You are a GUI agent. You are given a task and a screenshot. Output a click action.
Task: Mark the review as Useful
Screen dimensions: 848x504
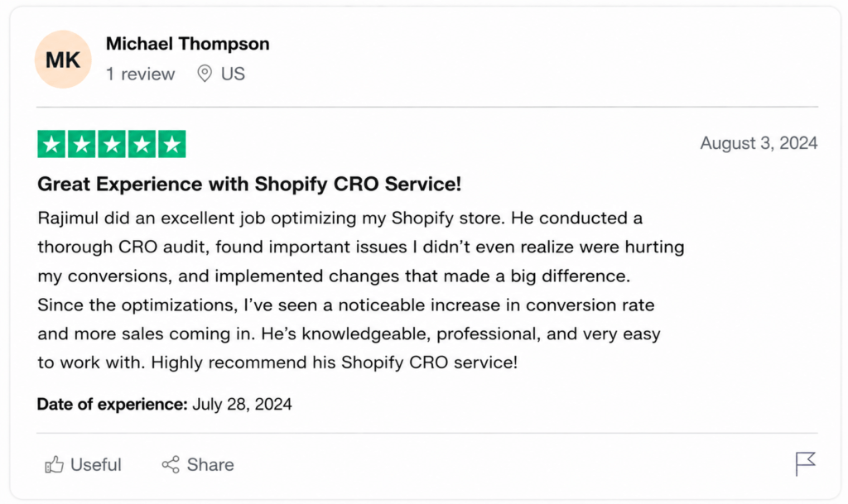pyautogui.click(x=84, y=464)
